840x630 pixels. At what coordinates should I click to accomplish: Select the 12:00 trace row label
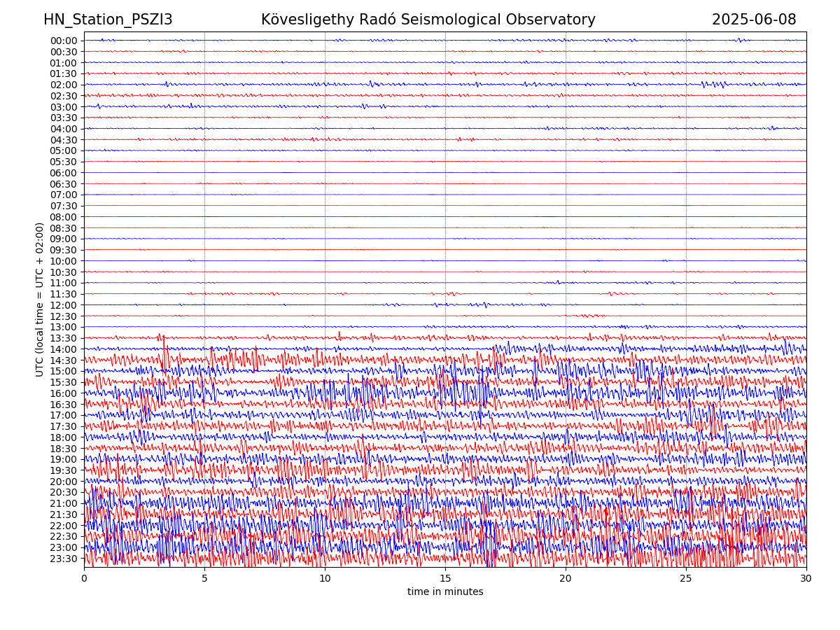(x=64, y=305)
